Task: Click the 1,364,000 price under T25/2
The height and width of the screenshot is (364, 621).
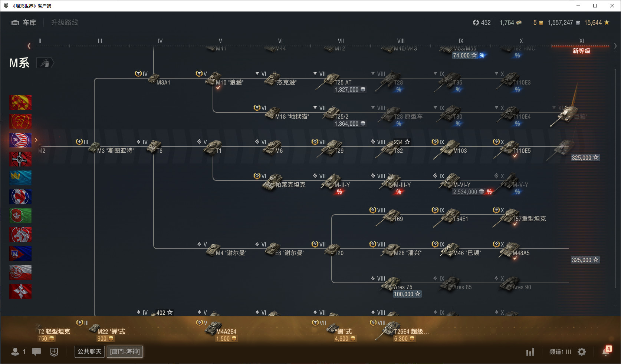Action: tap(350, 124)
